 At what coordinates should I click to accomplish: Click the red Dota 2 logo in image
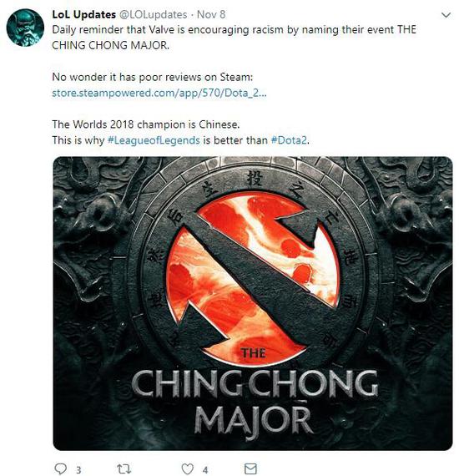click(x=254, y=279)
